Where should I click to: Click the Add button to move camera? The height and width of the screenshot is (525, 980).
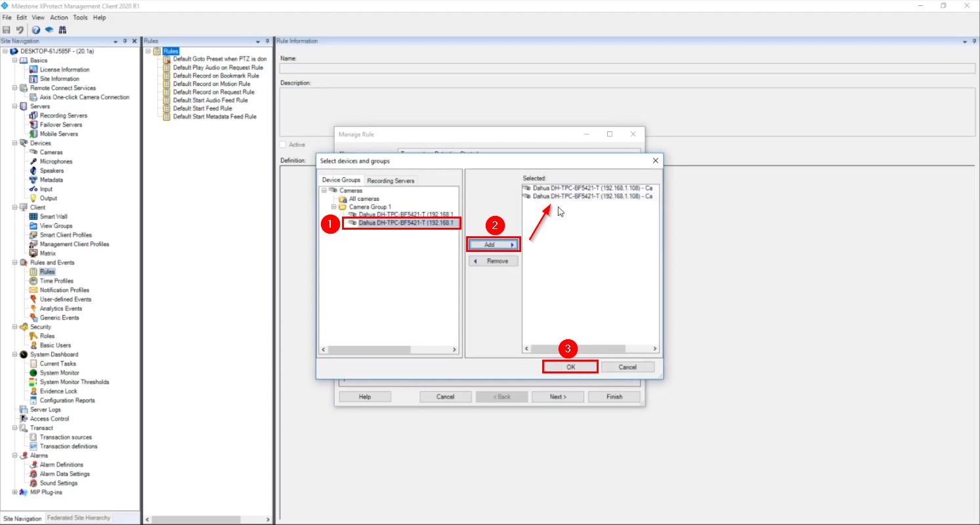tap(493, 244)
